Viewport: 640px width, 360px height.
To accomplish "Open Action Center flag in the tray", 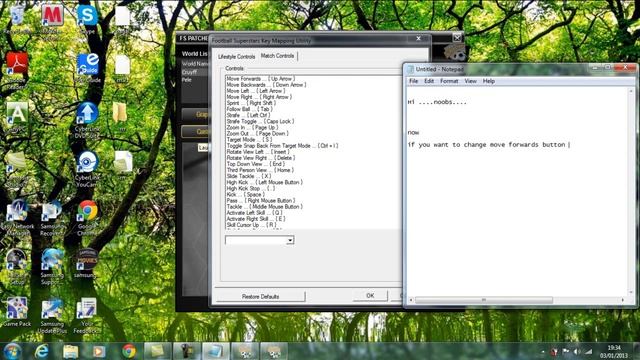I will click(x=565, y=351).
